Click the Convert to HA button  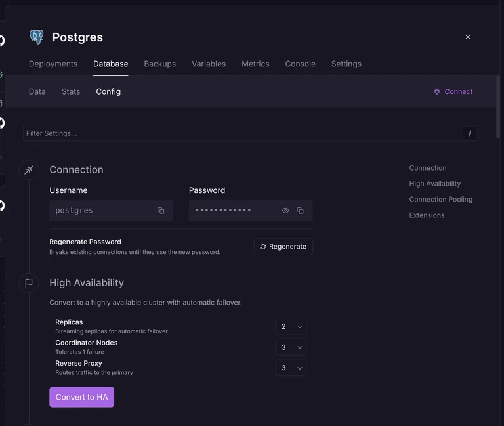[81, 397]
